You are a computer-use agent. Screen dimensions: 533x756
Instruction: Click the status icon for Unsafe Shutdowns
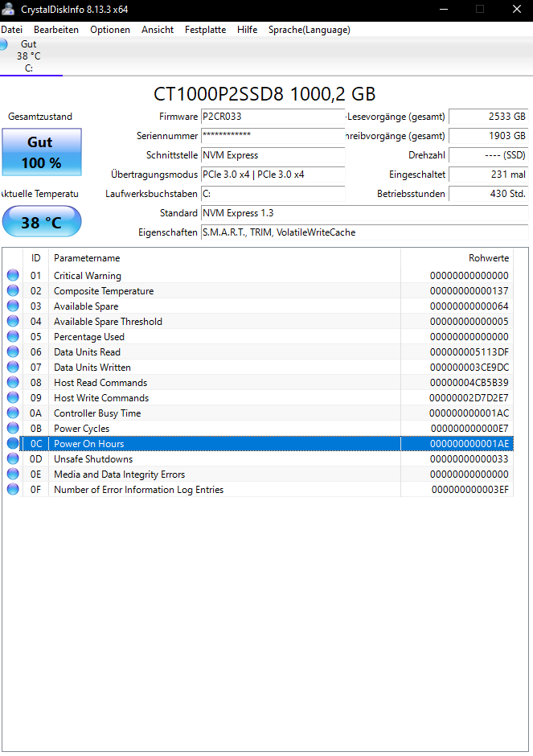[13, 459]
